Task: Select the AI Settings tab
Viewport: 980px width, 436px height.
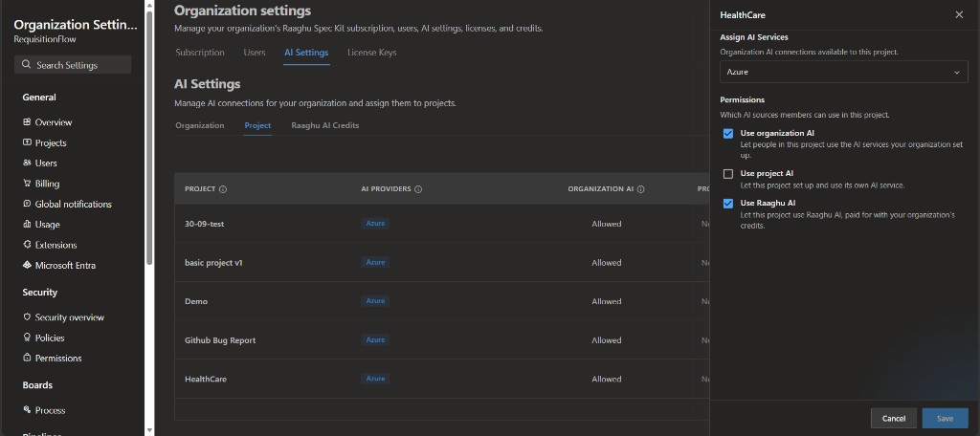Action: (306, 53)
